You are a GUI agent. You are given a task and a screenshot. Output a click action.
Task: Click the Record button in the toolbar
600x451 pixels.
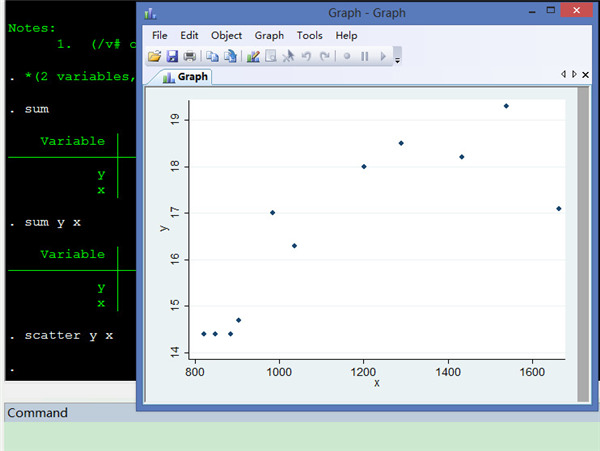tap(347, 56)
